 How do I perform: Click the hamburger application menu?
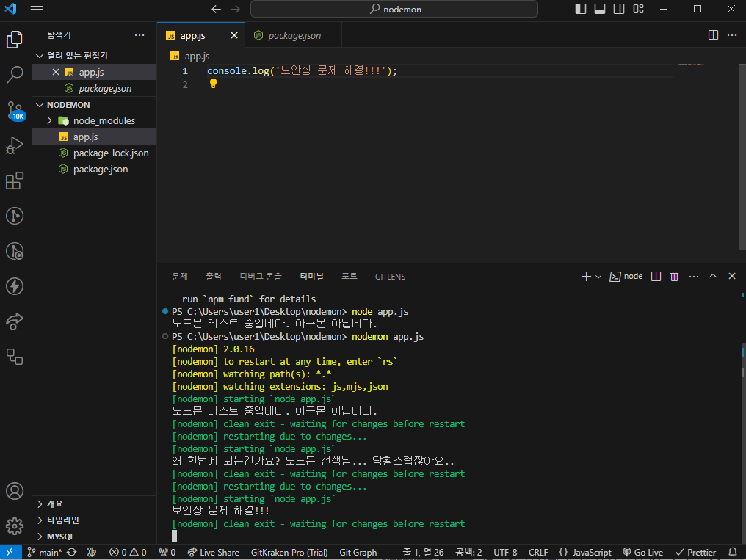[x=37, y=9]
